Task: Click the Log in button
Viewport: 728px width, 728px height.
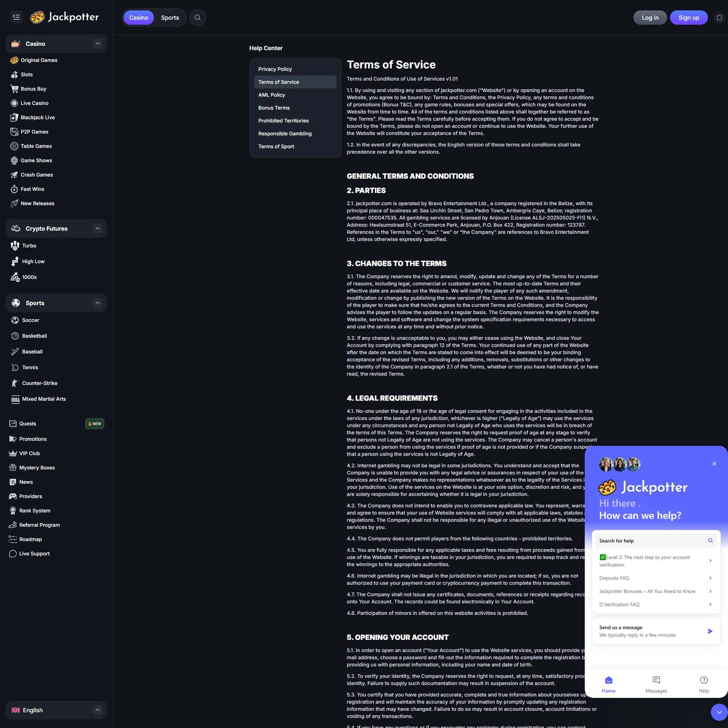Action: [650, 18]
